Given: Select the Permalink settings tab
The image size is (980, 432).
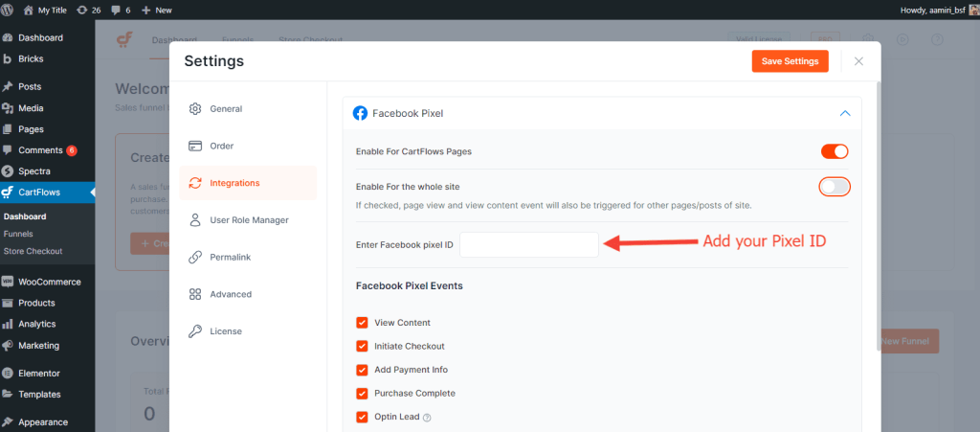Looking at the screenshot, I should pyautogui.click(x=248, y=257).
